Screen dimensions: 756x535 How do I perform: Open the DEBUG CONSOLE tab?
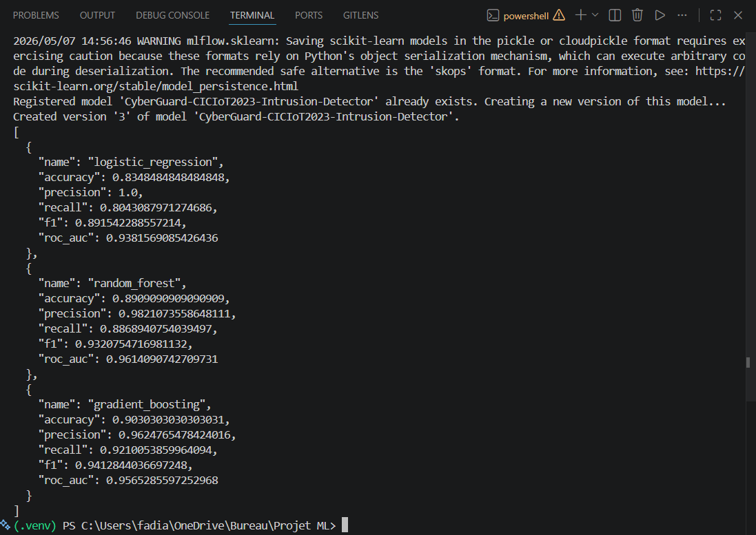(x=172, y=15)
